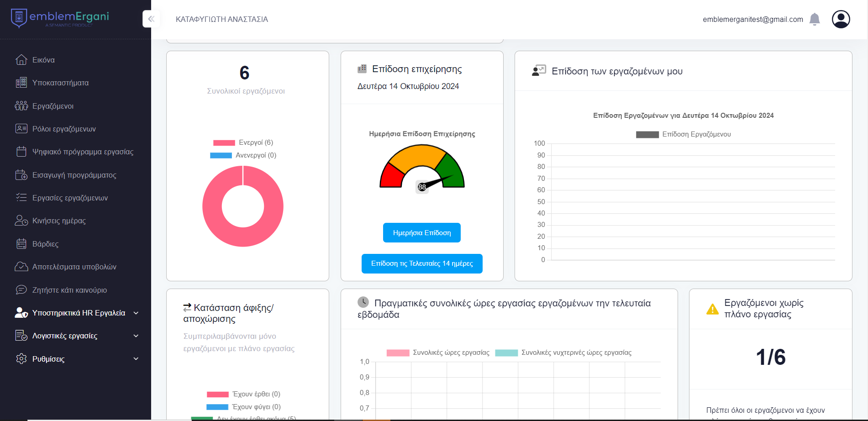Click the emblemErgani logo
868x421 pixels.
tap(60, 18)
